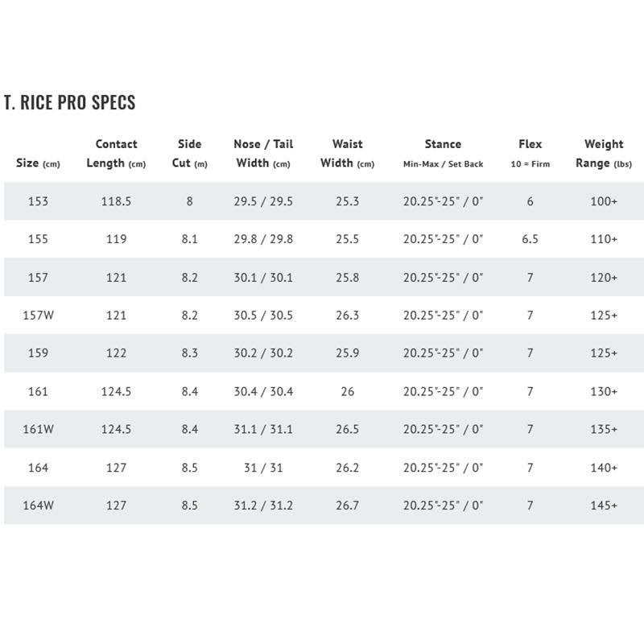644x644 pixels.
Task: Click the Stance Min-Max header
Action: pyautogui.click(x=444, y=154)
